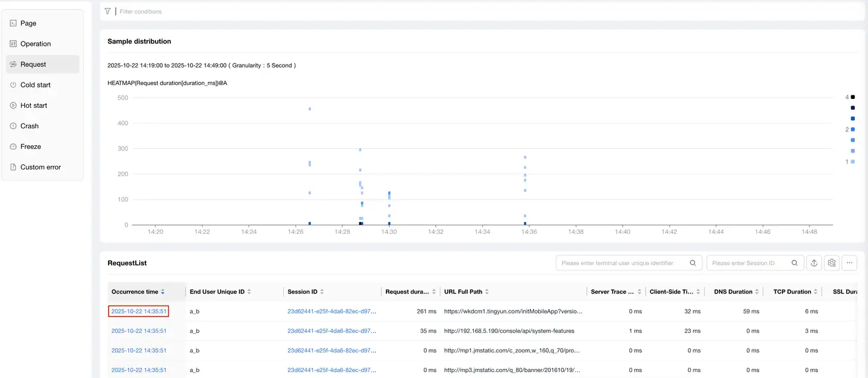Sort the TCP Duration column
868x378 pixels.
tap(817, 292)
